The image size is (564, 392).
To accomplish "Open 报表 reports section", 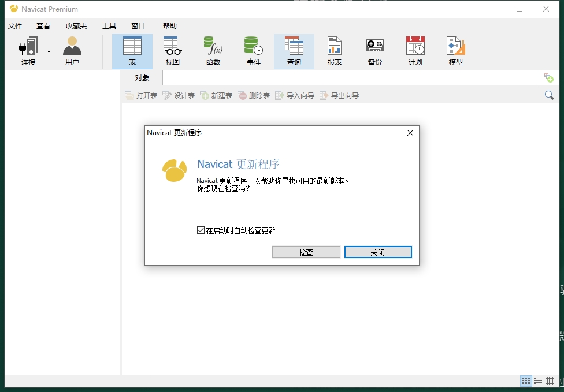I will tap(334, 51).
